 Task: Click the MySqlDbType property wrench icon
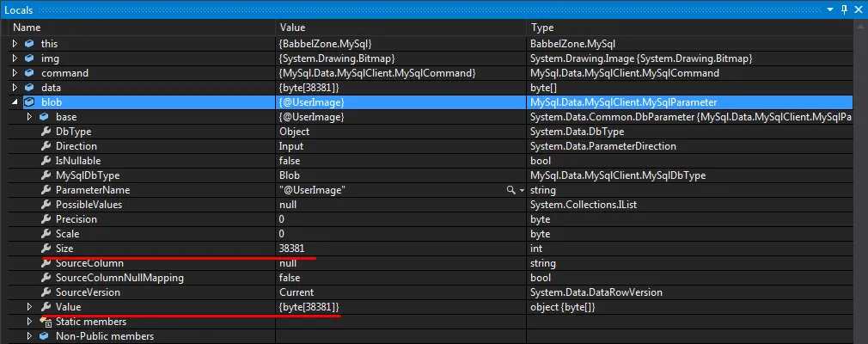46,175
